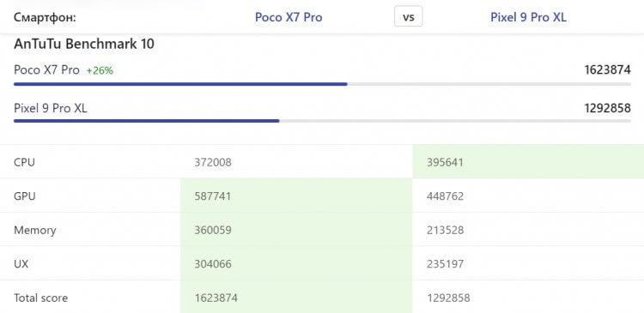Viewport: 644px width, 313px height.
Task: Open the Pixel 9 Pro XL header link
Action: (528, 17)
